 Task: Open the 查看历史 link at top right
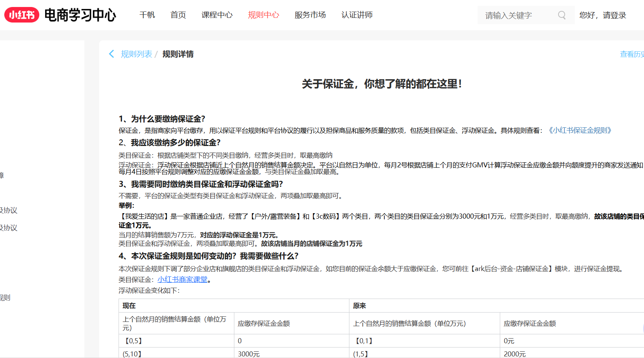coord(632,54)
